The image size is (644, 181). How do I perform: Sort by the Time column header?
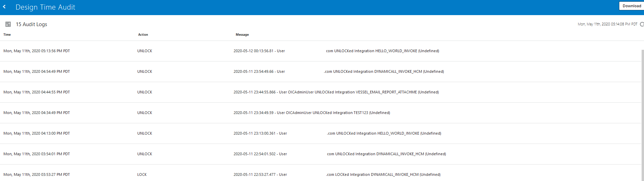7,35
